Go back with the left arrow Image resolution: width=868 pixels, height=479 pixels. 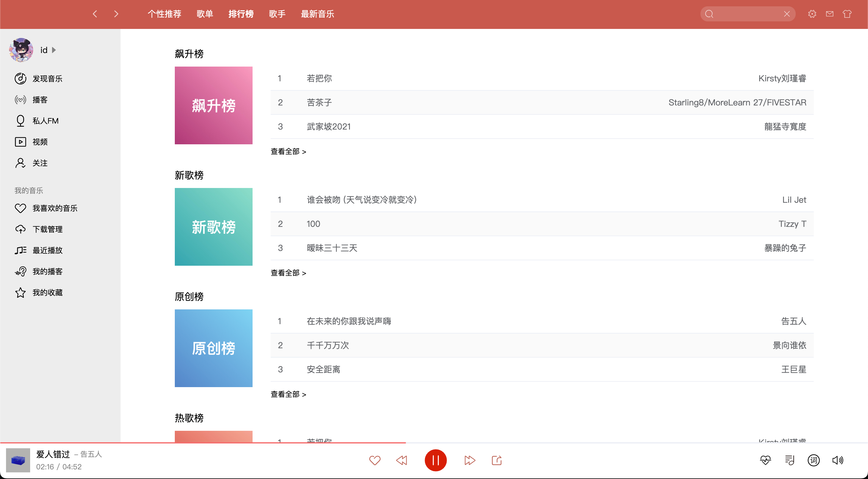pos(95,14)
